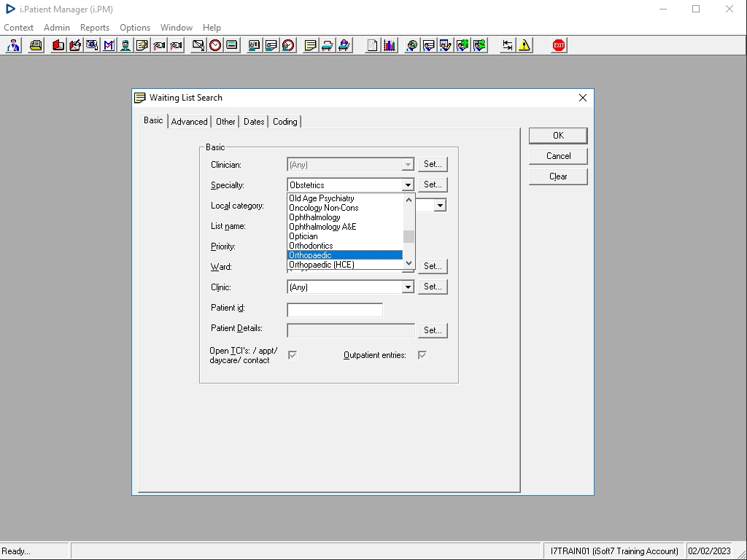Switch to the Advanced tab
This screenshot has height=560, width=747.
coord(189,122)
